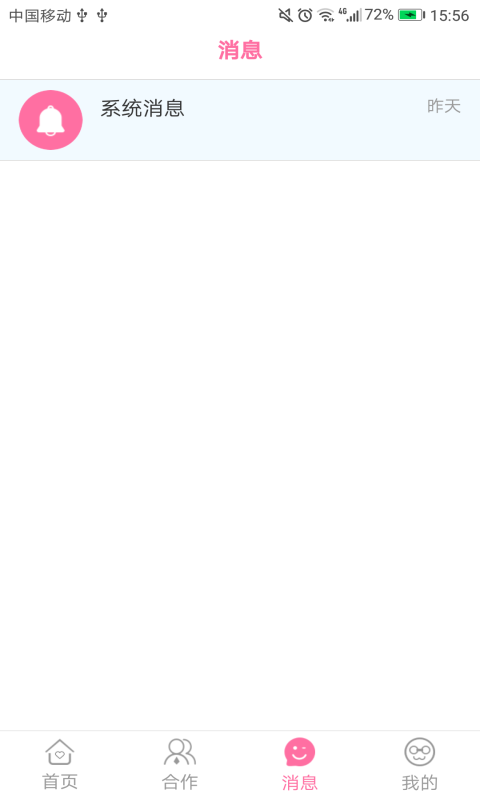Switch to the 合作 tab label
The height and width of the screenshot is (800, 480).
click(x=180, y=782)
